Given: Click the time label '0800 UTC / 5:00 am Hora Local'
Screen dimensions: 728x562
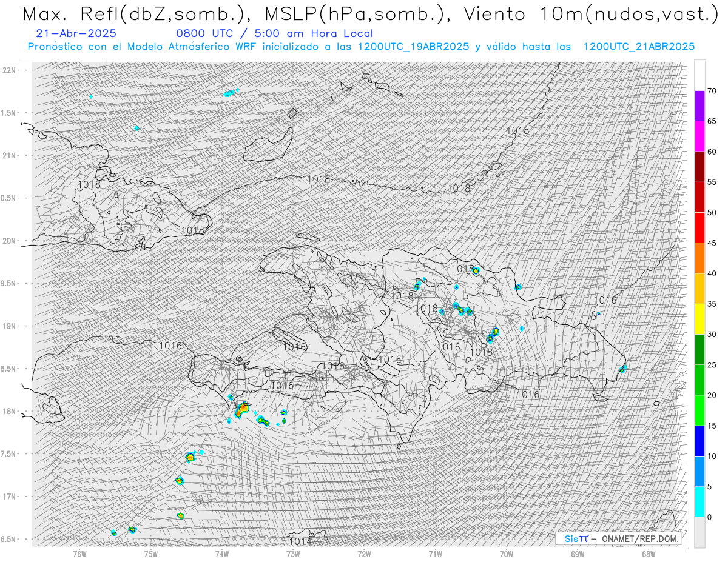Looking at the screenshot, I should 275,33.
